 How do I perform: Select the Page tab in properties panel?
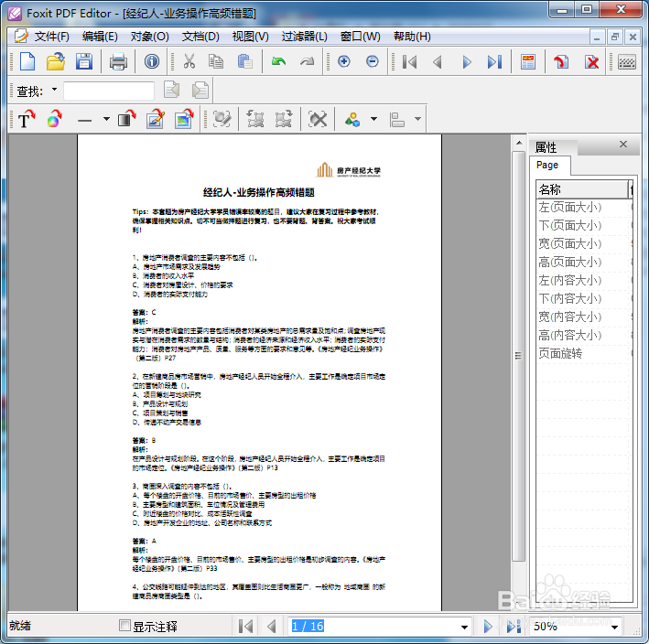tap(549, 165)
